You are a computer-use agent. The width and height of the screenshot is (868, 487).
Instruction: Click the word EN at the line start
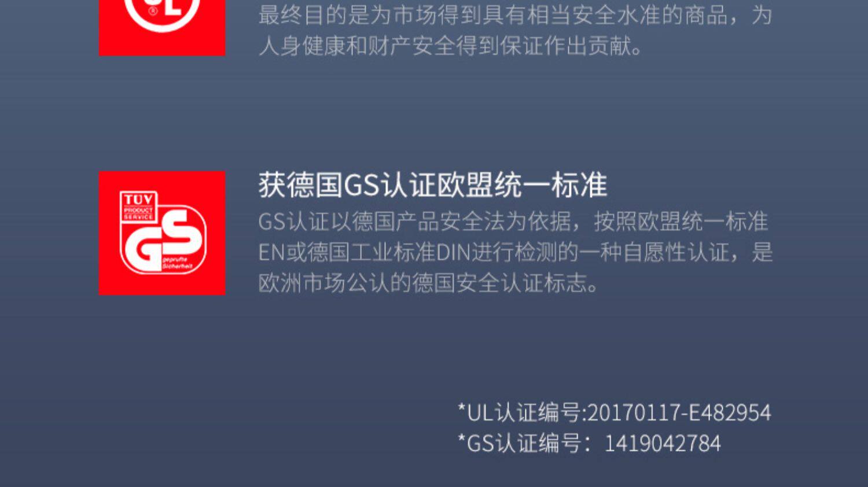(x=272, y=253)
